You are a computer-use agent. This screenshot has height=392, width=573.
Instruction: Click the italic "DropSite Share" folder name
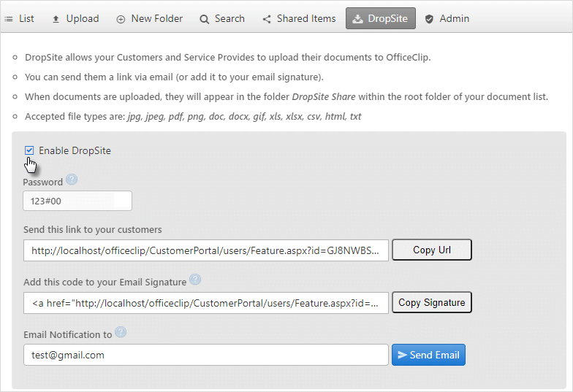323,96
